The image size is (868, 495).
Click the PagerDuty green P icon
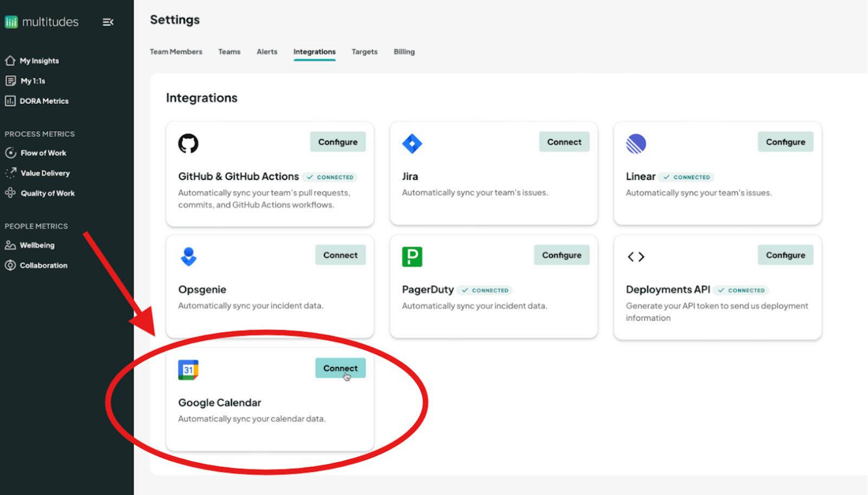[x=412, y=257]
